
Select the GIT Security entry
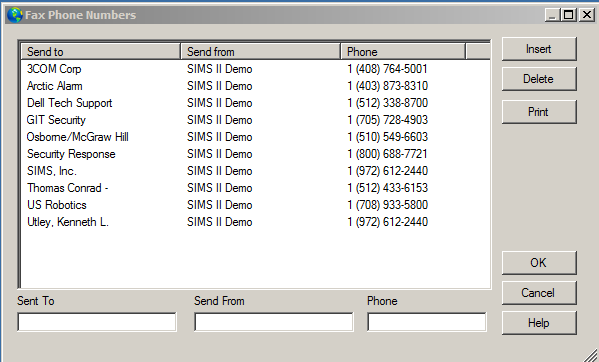[255, 120]
